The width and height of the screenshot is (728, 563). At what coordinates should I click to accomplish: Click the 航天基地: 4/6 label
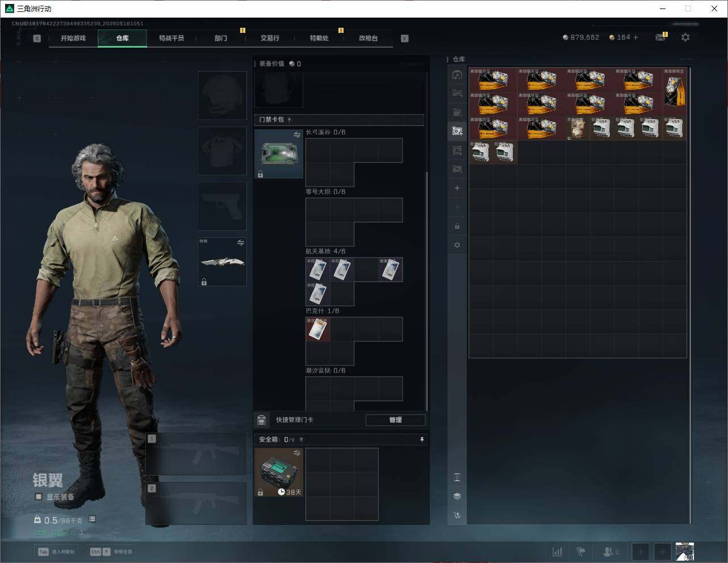point(325,251)
